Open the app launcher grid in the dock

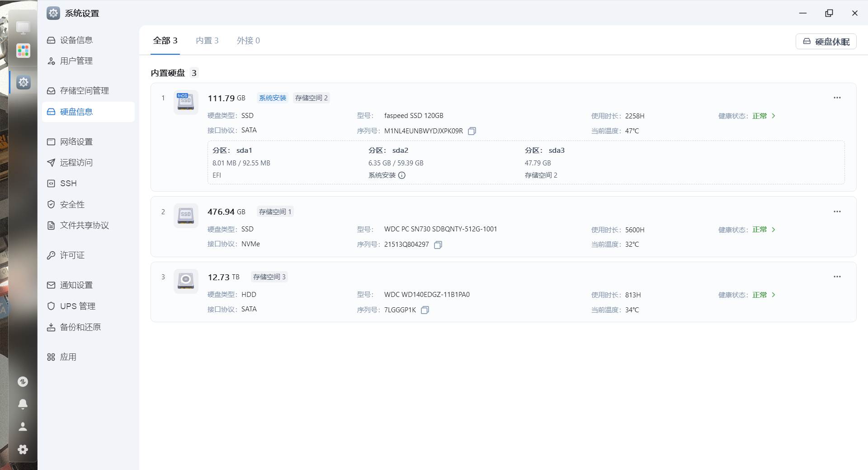click(23, 50)
